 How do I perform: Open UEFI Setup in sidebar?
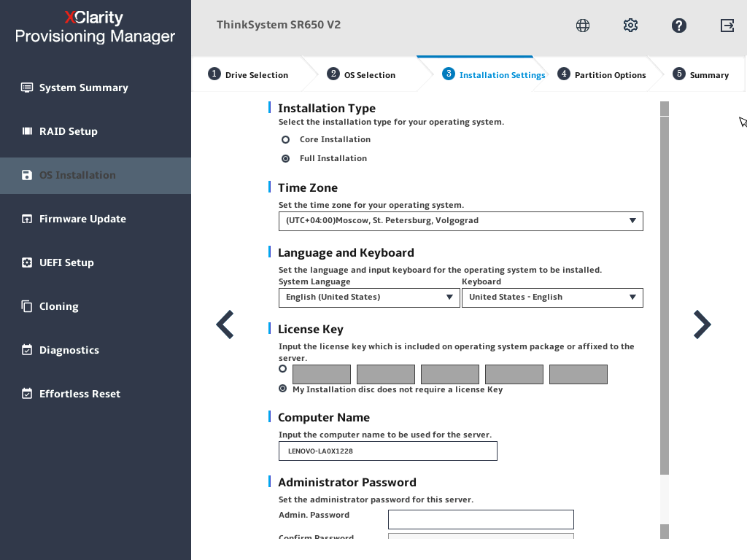pos(66,262)
